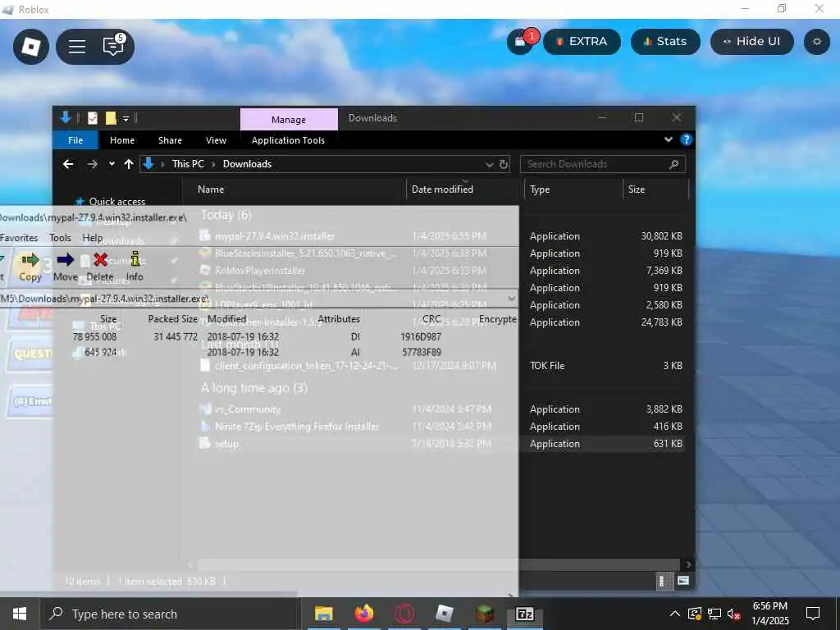The image size is (840, 630).
Task: Expand the Explorer ribbon chevron
Action: 668,139
